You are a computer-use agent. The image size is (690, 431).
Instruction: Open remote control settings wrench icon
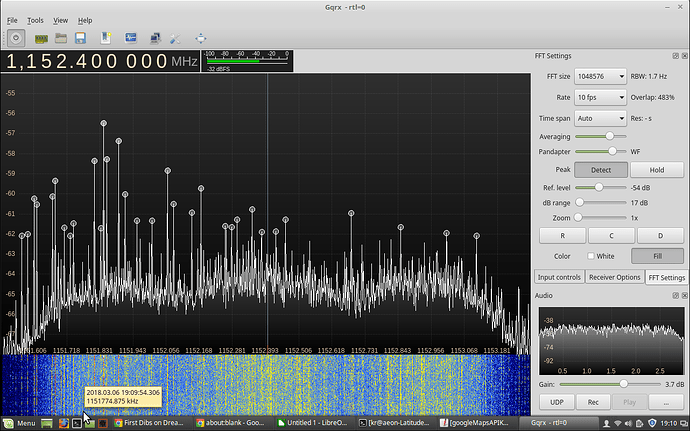coord(175,39)
